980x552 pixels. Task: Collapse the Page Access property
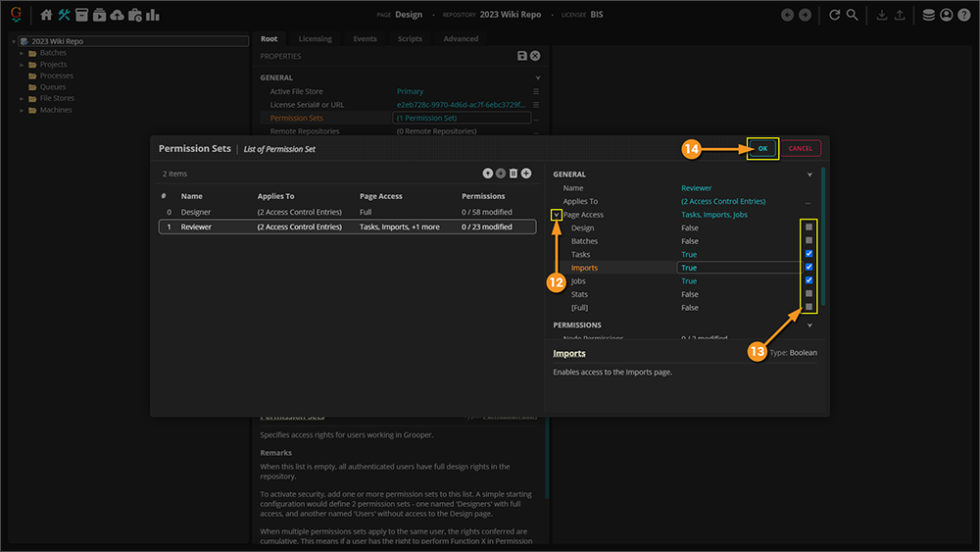(557, 215)
